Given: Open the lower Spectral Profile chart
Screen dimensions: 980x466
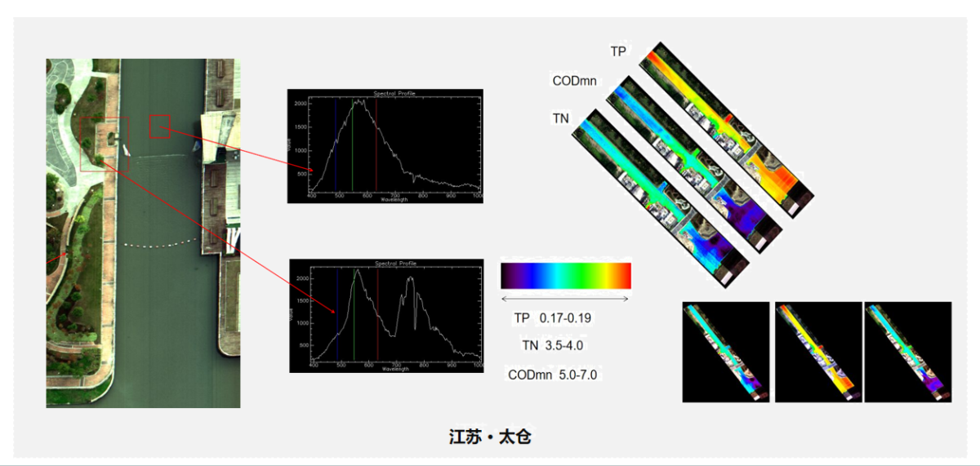Looking at the screenshot, I should 386,316.
